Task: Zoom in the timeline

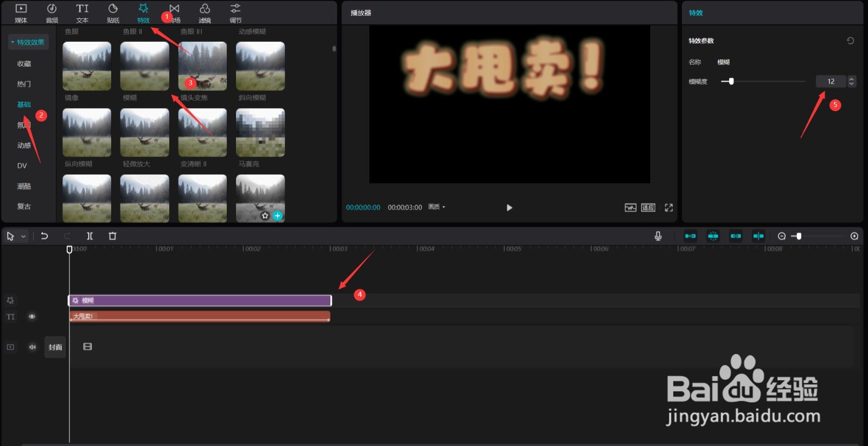Action: 854,236
